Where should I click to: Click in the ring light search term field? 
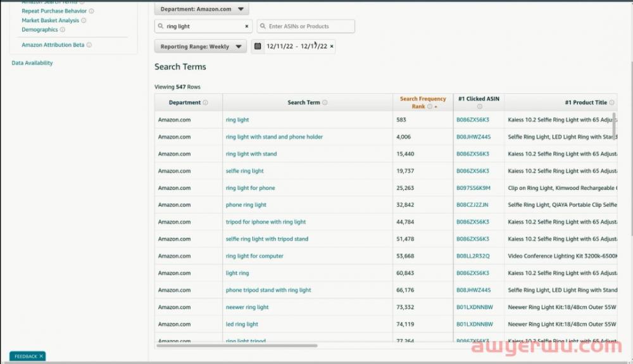(x=203, y=26)
